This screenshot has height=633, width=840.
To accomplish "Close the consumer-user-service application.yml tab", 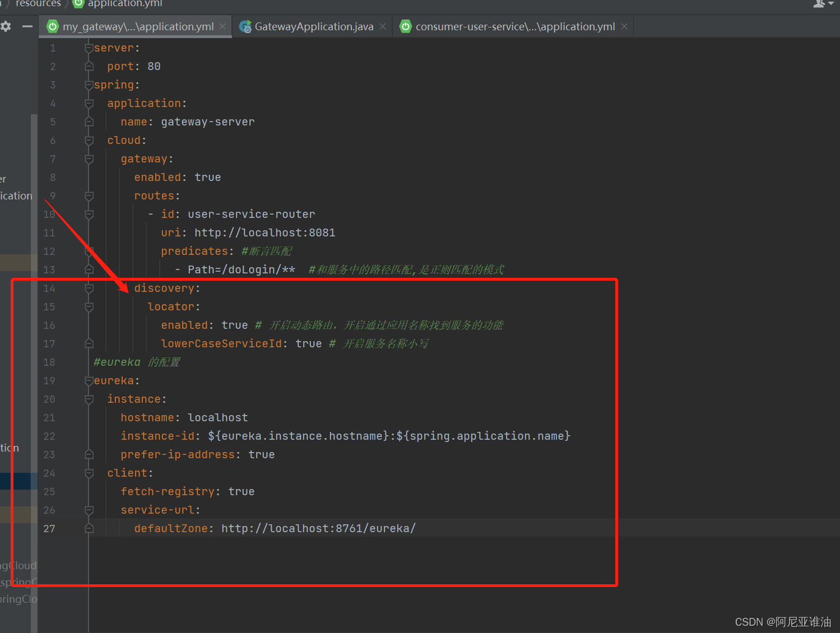I will pos(624,26).
